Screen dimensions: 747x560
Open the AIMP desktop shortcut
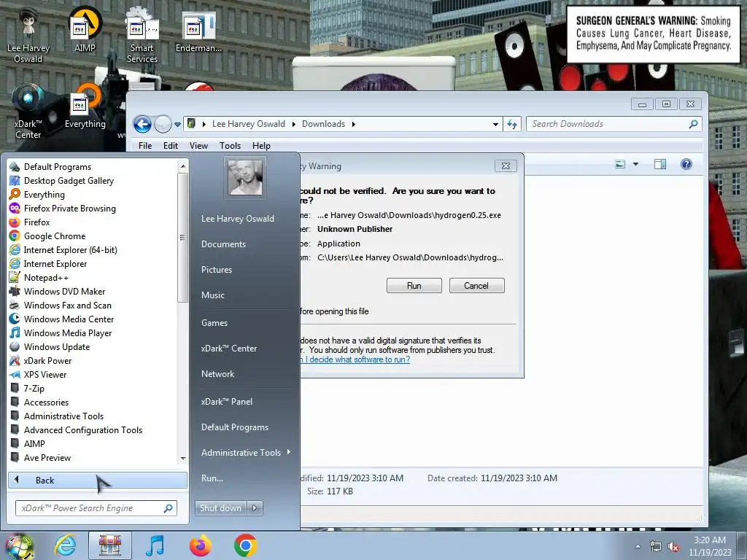85,31
